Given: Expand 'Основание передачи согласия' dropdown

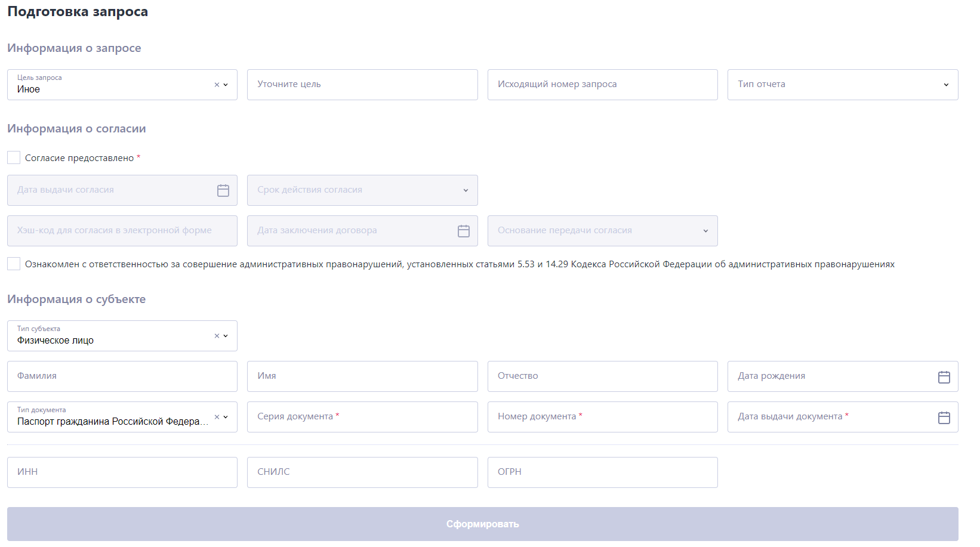Looking at the screenshot, I should [x=705, y=231].
